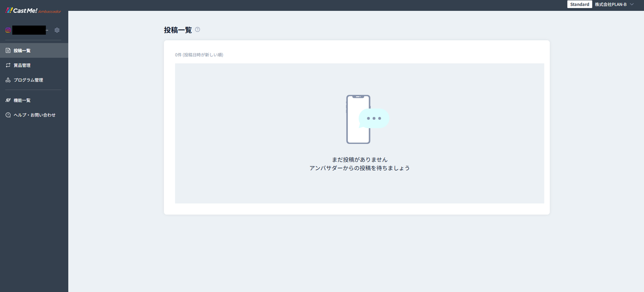This screenshot has height=292, width=644.
Task: Click the Standard plan badge
Action: tap(579, 4)
